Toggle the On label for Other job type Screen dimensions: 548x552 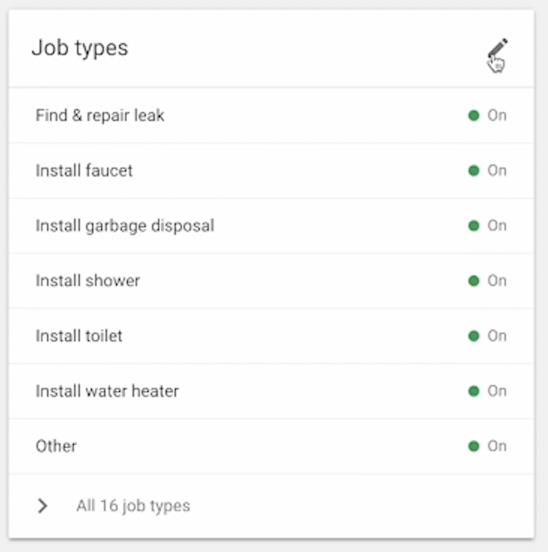pyautogui.click(x=497, y=446)
